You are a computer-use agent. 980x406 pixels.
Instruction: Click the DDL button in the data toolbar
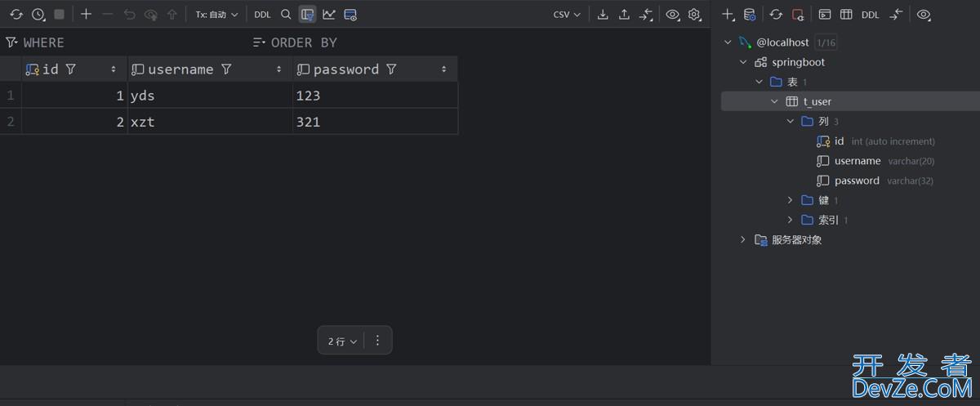click(x=262, y=15)
